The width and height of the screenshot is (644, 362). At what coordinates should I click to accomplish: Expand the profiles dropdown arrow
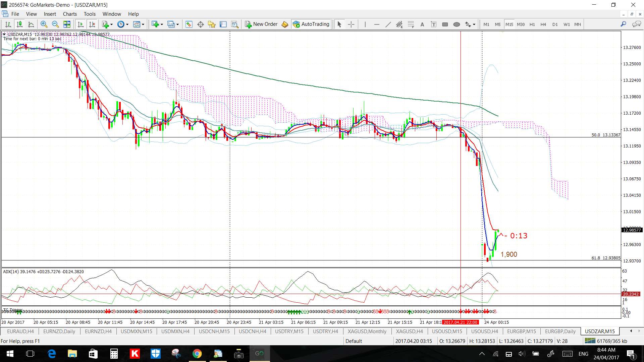177,24
